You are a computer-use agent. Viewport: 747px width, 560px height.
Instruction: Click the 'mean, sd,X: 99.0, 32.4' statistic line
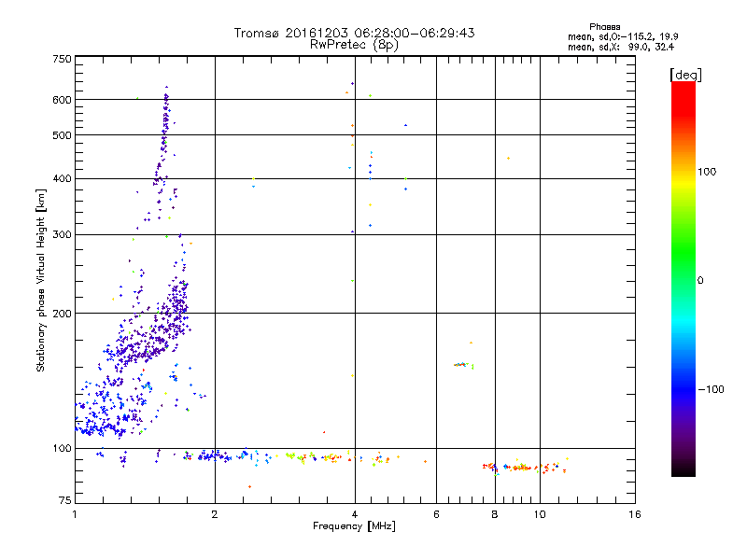pyautogui.click(x=621, y=47)
